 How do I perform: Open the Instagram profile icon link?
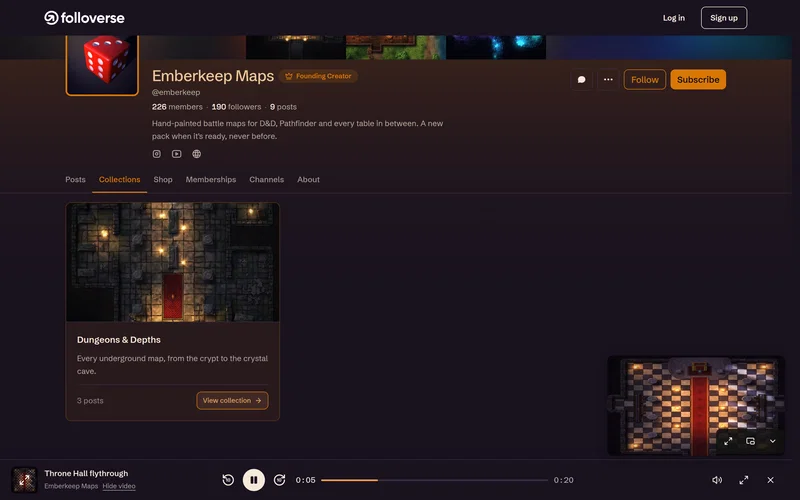[x=157, y=154]
